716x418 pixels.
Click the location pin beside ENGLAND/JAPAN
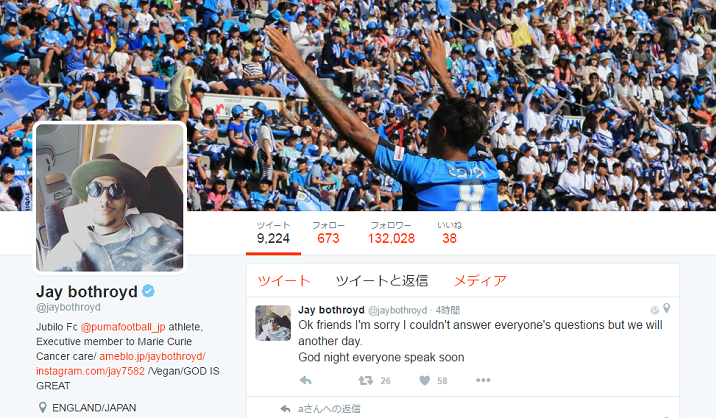42,407
